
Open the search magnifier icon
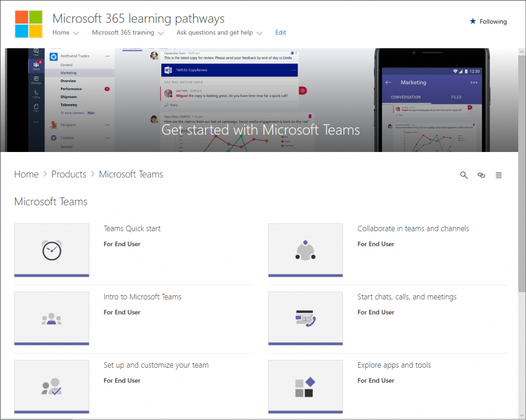[x=464, y=175]
